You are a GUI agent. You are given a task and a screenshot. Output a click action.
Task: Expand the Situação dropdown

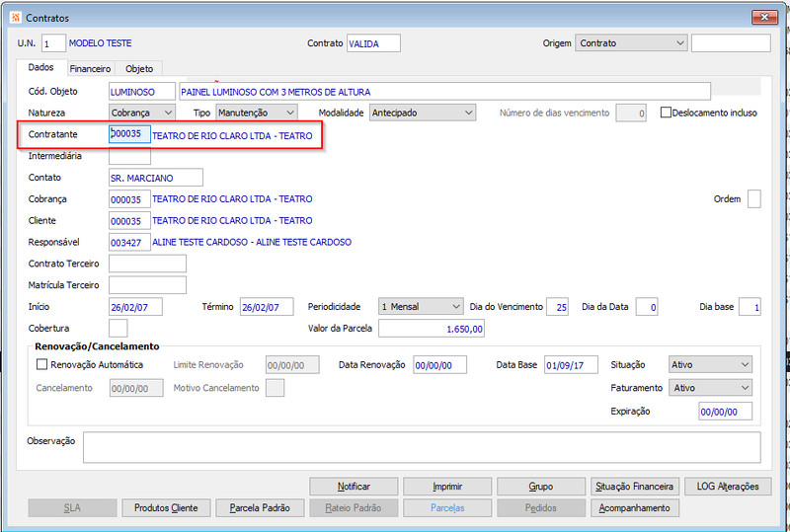[x=710, y=365]
